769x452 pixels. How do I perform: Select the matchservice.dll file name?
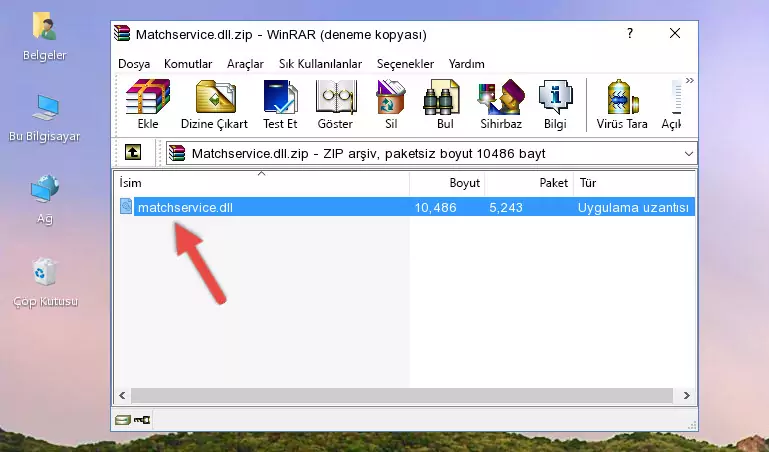point(185,207)
